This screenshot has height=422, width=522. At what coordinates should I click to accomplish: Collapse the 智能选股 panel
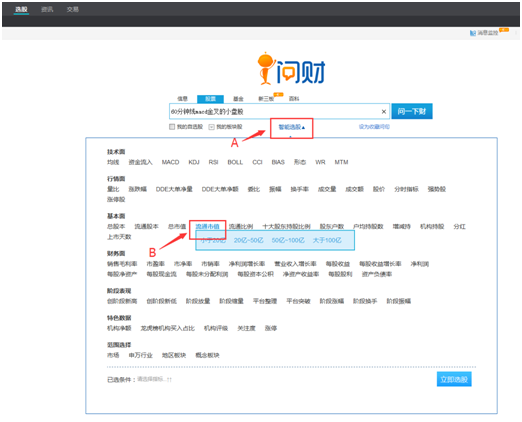(292, 127)
